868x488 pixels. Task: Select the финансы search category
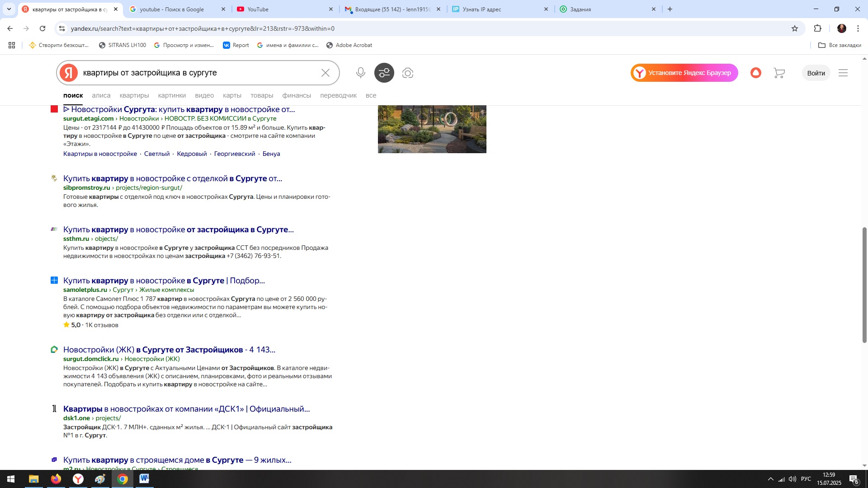[x=297, y=95]
